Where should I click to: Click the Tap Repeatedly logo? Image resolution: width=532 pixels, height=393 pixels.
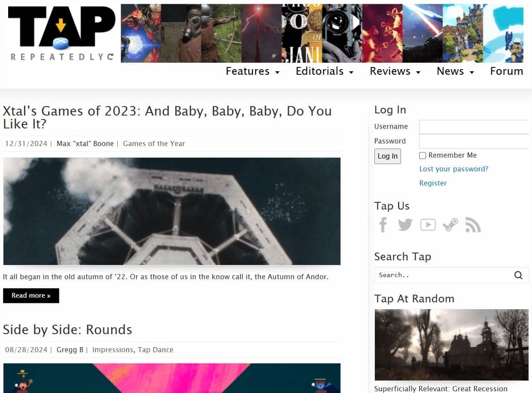(x=61, y=33)
